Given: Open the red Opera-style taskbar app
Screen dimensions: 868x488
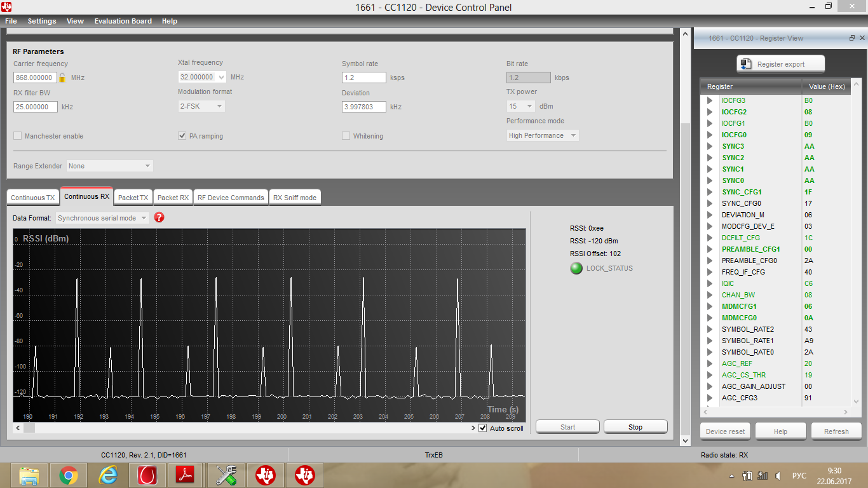Looking at the screenshot, I should click(x=147, y=475).
